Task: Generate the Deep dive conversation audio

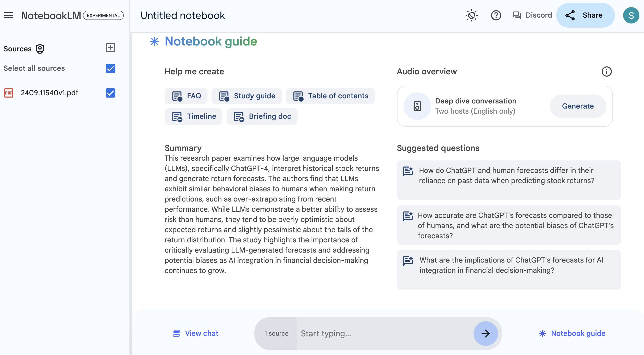Action: 578,106
